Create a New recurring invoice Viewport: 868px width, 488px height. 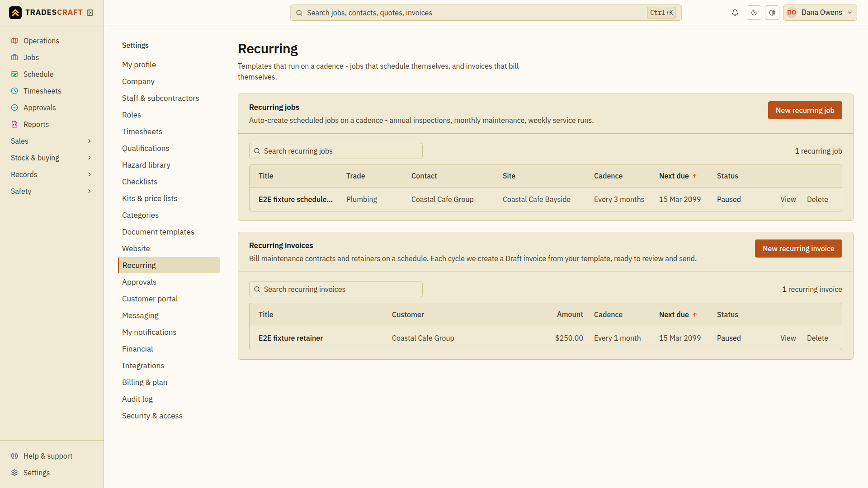pos(798,249)
